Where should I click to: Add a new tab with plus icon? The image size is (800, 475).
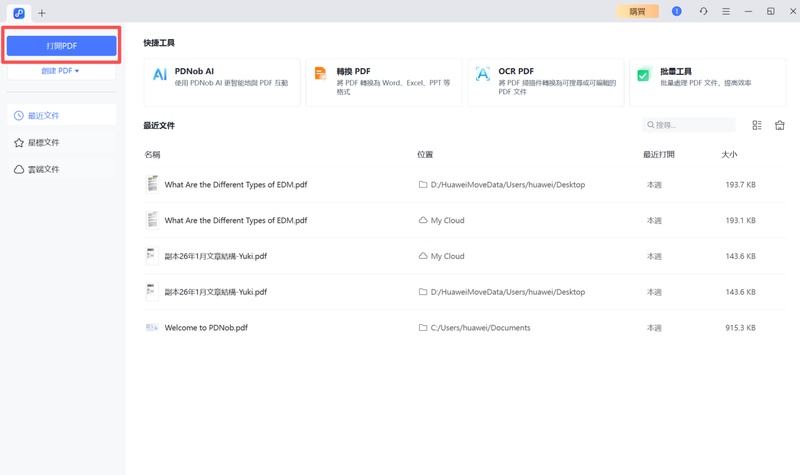pos(42,13)
